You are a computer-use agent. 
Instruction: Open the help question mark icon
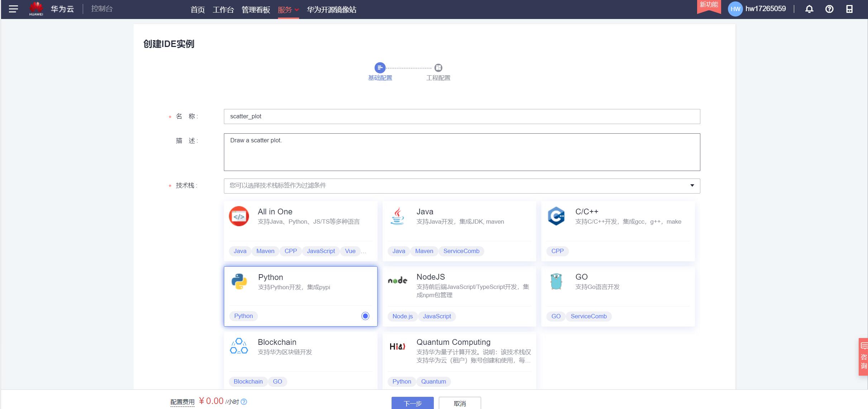coord(829,9)
